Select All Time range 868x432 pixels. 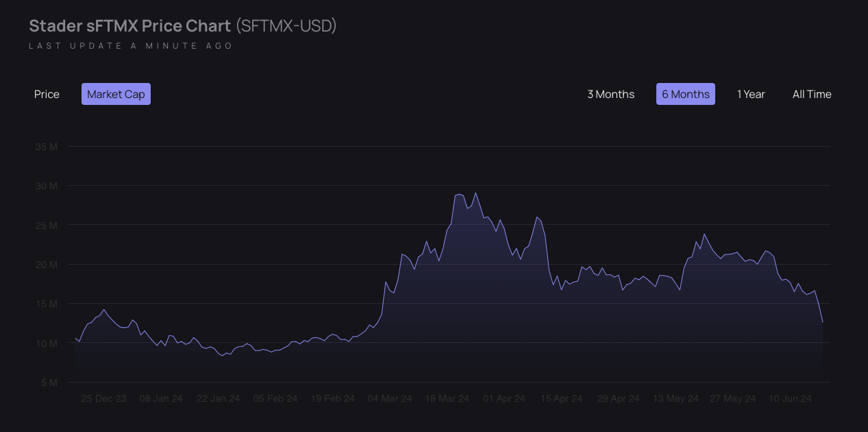pos(812,94)
